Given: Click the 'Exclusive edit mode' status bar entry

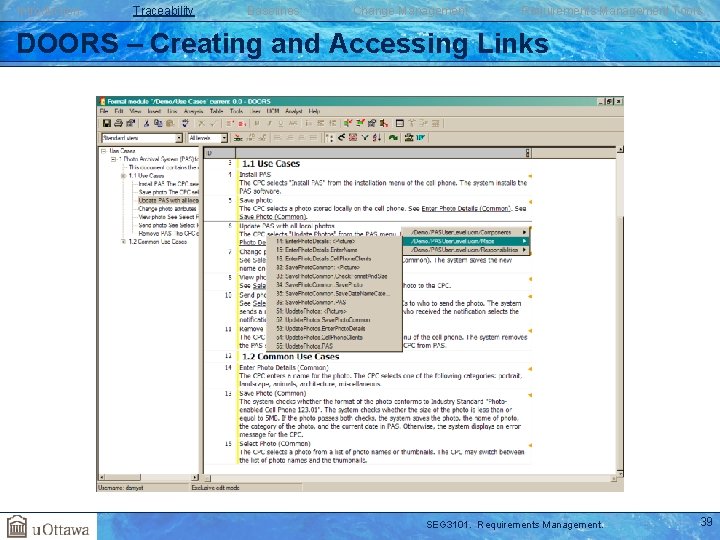Looking at the screenshot, I should [x=215, y=488].
